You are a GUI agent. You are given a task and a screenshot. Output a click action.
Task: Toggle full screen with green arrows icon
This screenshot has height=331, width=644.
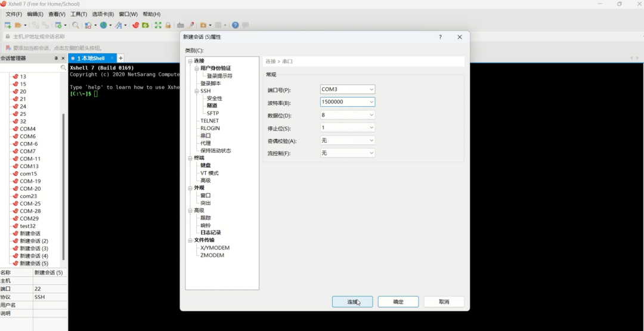(x=157, y=25)
